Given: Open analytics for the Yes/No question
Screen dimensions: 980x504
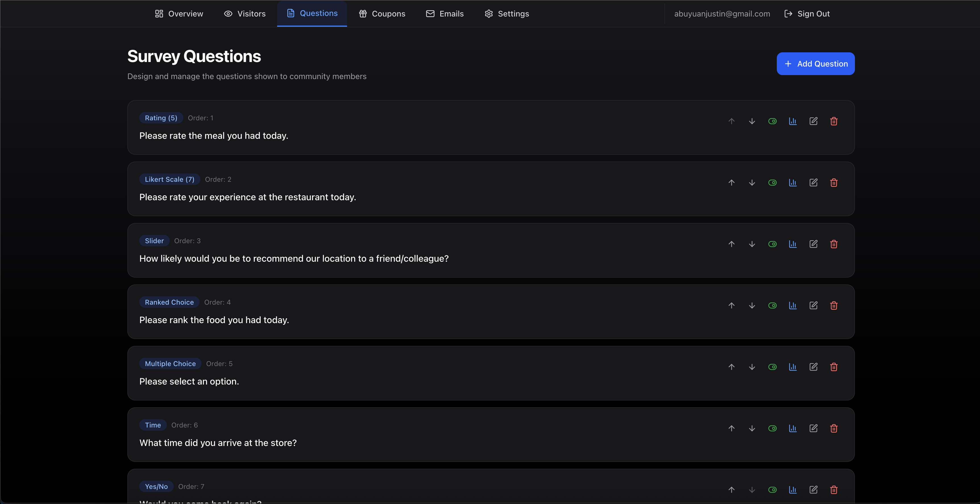Looking at the screenshot, I should coord(792,489).
